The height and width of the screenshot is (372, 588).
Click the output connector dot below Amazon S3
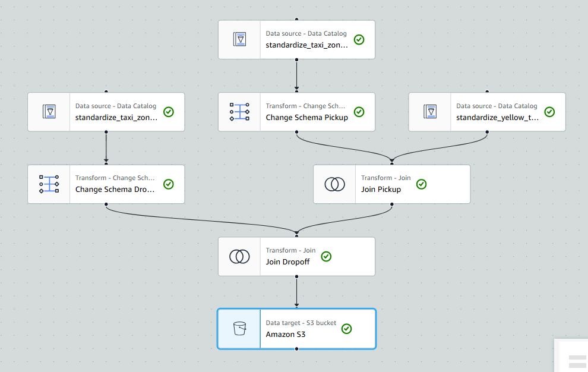point(296,349)
